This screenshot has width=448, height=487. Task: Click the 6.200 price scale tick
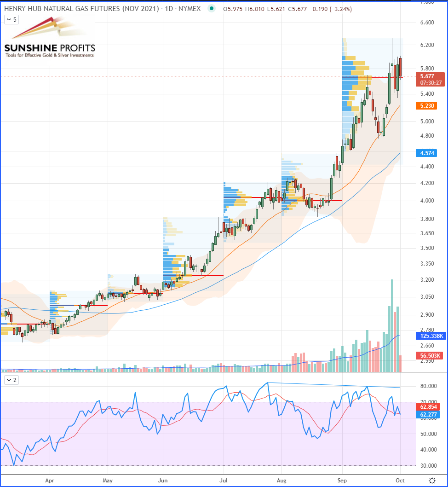[427, 45]
